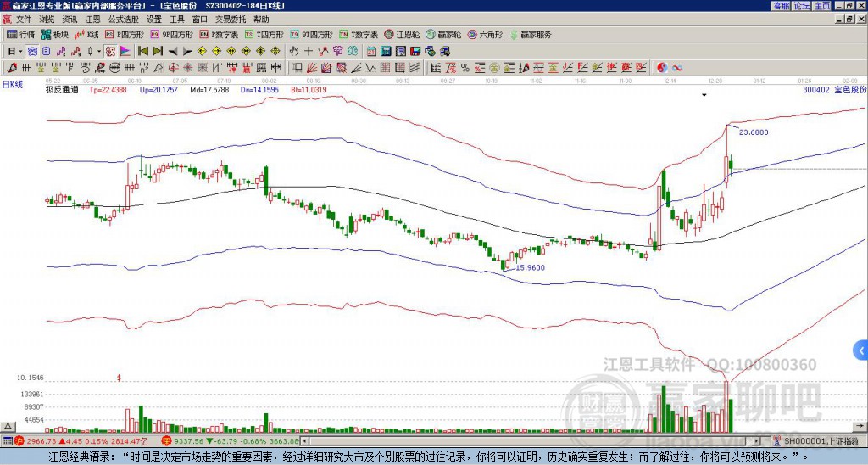The width and height of the screenshot is (868, 465).
Task: Open the P四方形 tool
Action: point(125,34)
